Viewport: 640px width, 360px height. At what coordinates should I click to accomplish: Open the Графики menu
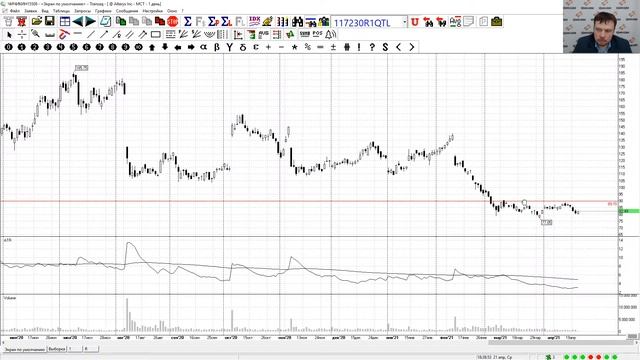pyautogui.click(x=103, y=11)
